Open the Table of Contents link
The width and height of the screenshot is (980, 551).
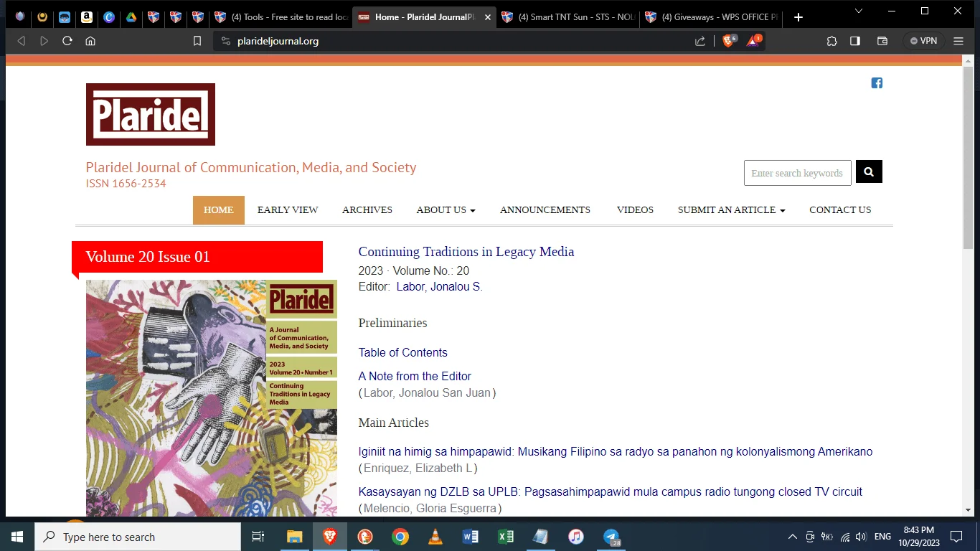[402, 352]
